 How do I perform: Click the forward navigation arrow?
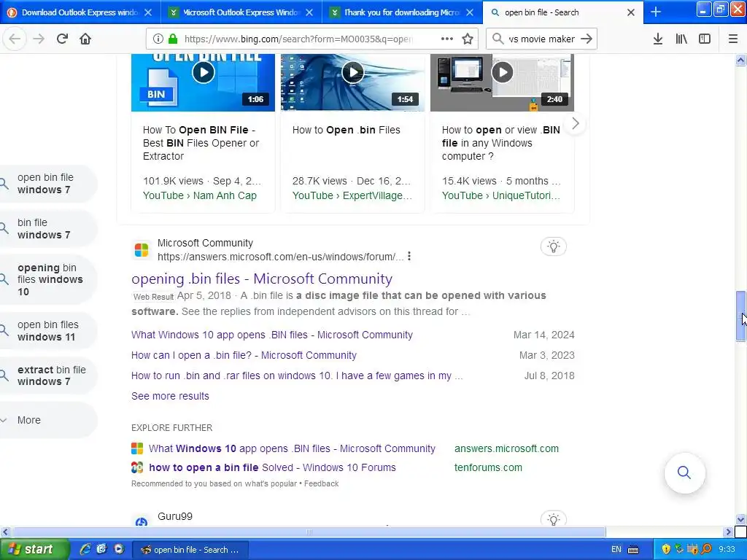pyautogui.click(x=39, y=39)
